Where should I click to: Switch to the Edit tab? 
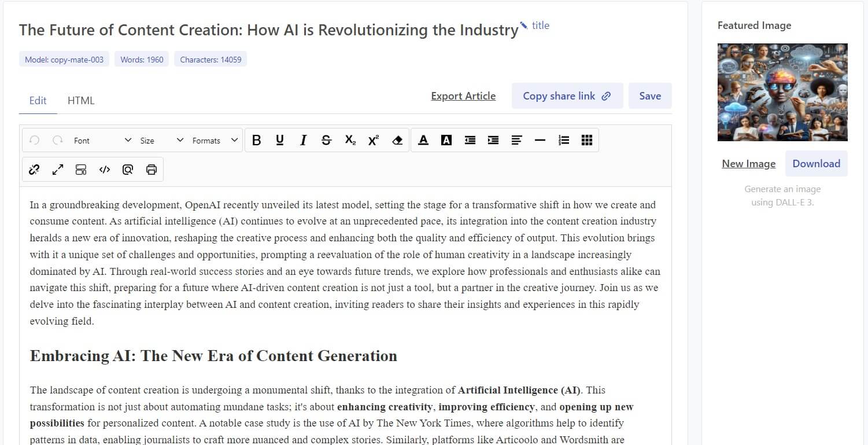[38, 100]
